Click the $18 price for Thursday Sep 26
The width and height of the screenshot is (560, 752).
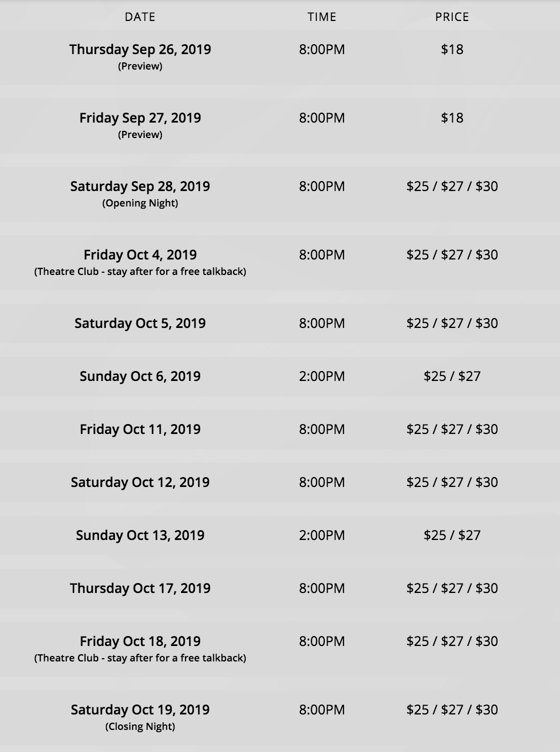coord(452,49)
